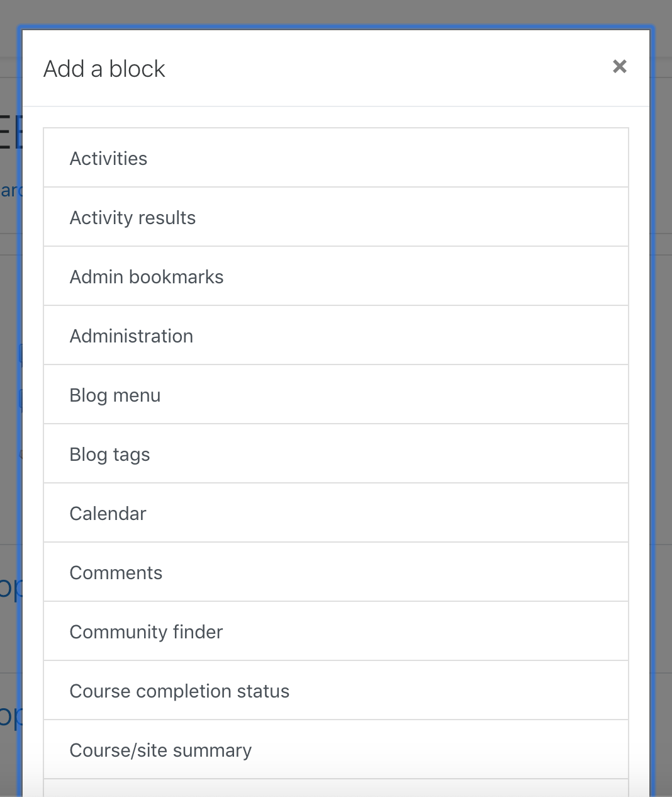Click the Activities row's empty right side
This screenshot has width=672, height=797.
click(440, 158)
